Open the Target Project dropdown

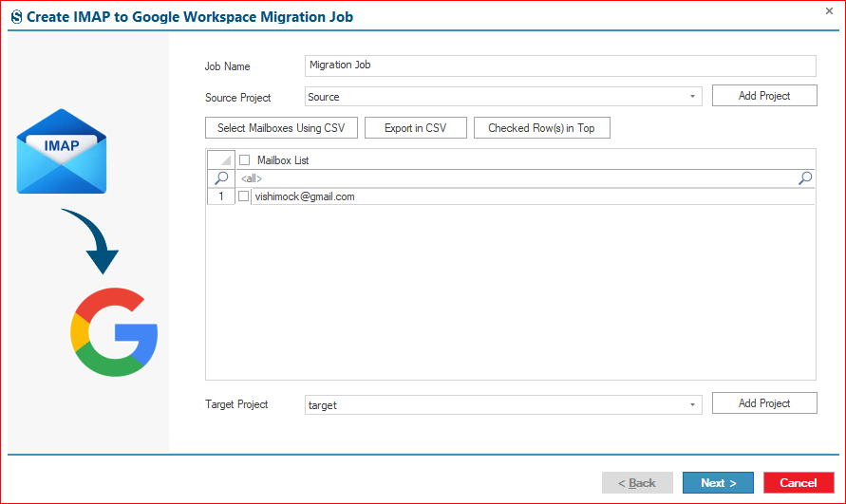click(x=692, y=404)
